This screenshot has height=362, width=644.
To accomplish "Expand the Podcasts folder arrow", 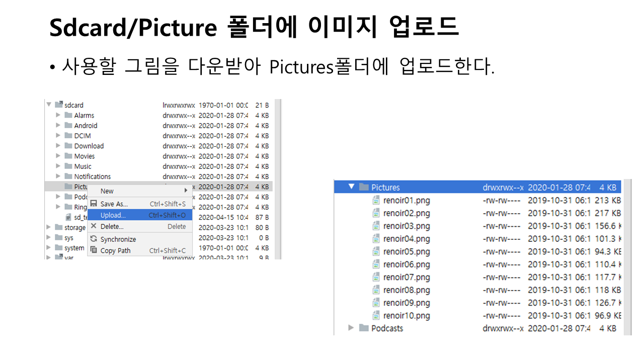I will [x=352, y=328].
